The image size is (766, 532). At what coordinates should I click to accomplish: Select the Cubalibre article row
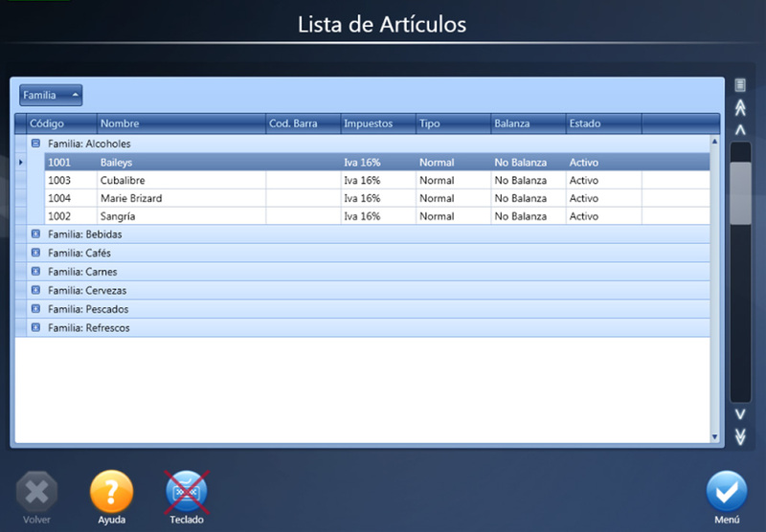[377, 180]
